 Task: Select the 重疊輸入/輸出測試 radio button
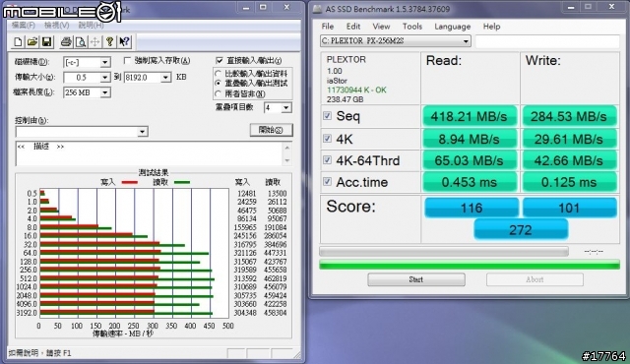(x=218, y=83)
